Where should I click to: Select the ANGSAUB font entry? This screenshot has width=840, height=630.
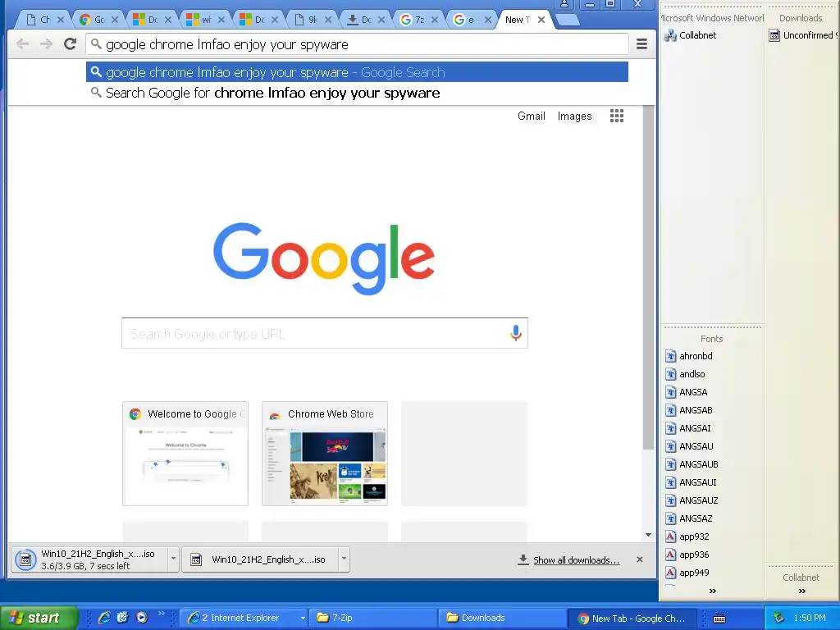tap(692, 464)
